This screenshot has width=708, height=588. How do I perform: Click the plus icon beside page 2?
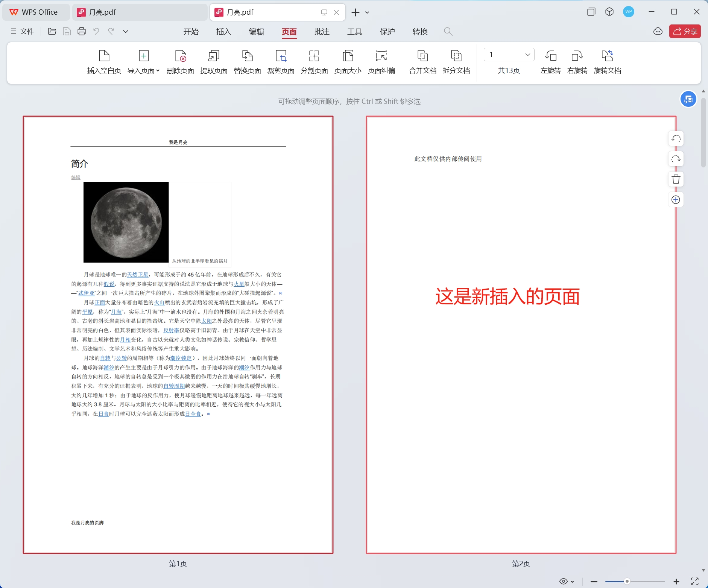(x=676, y=200)
